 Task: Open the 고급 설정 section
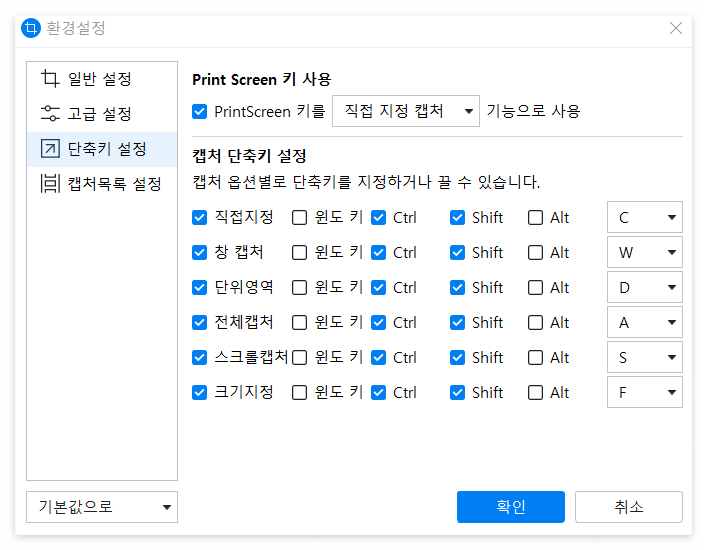point(102,114)
